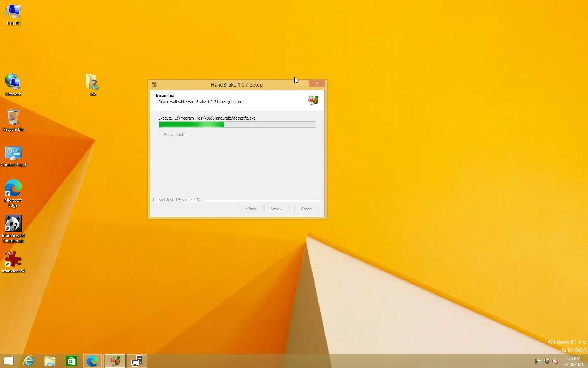This screenshot has width=588, height=368.
Task: Open This PC desktop icon
Action: (13, 15)
